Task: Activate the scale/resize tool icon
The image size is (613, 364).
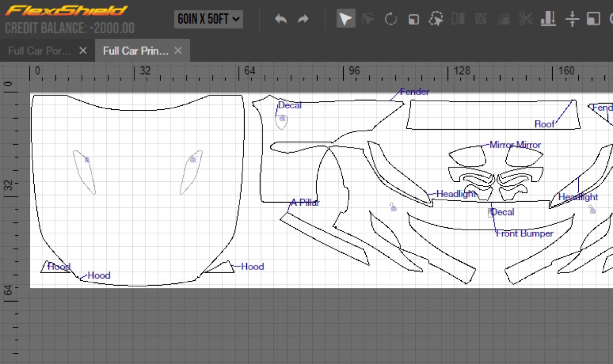Action: tap(413, 19)
